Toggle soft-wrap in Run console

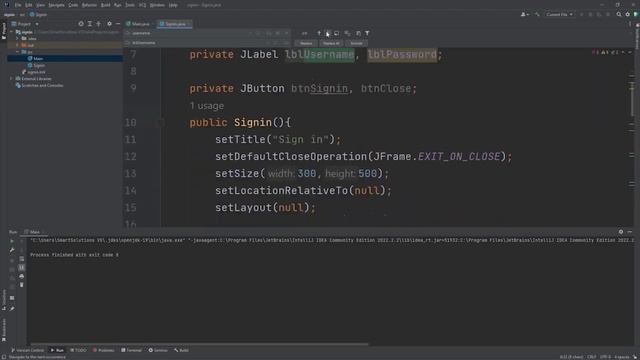click(22, 259)
